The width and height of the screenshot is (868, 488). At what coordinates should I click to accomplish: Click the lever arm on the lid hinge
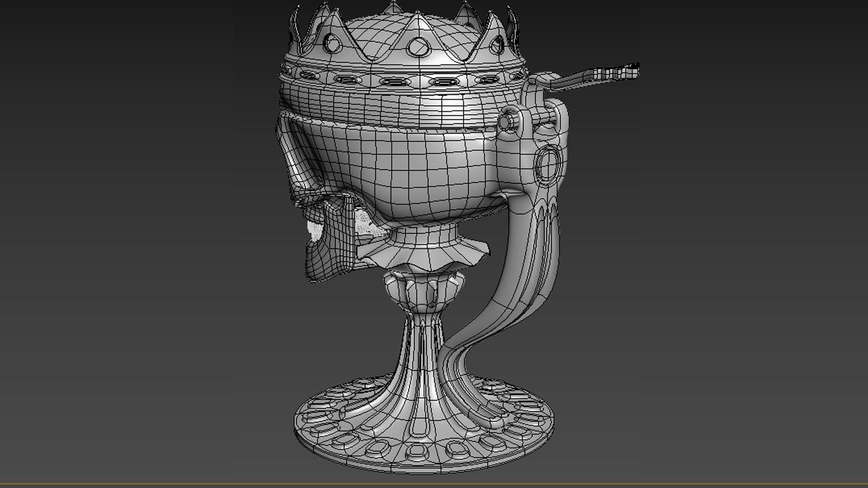coord(588,76)
